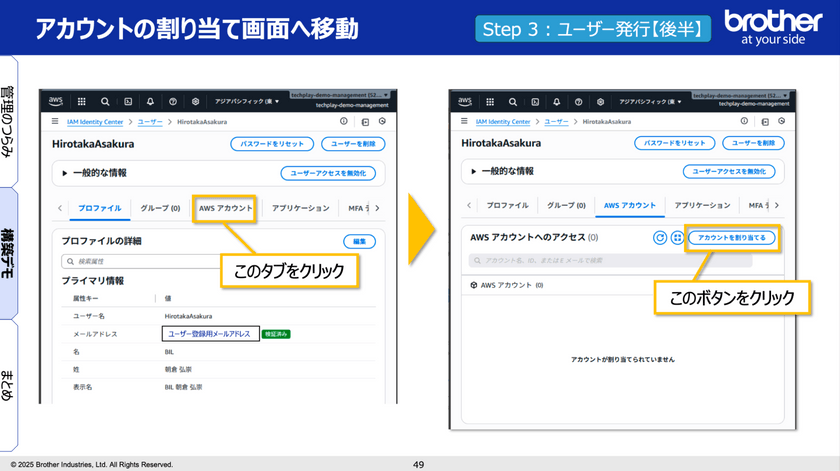The image size is (840, 471).
Task: Open the settings gear in the left console header
Action: (196, 101)
